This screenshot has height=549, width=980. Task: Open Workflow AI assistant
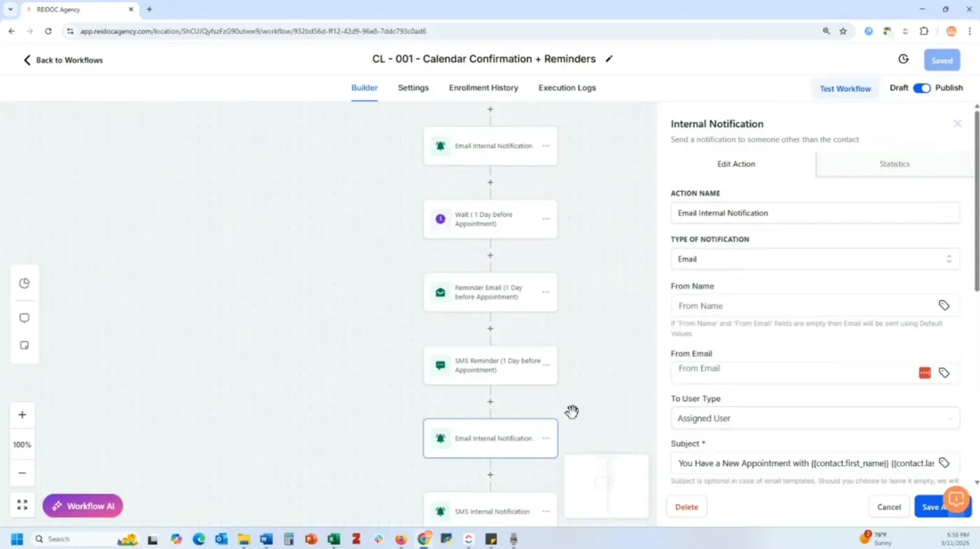tap(82, 506)
